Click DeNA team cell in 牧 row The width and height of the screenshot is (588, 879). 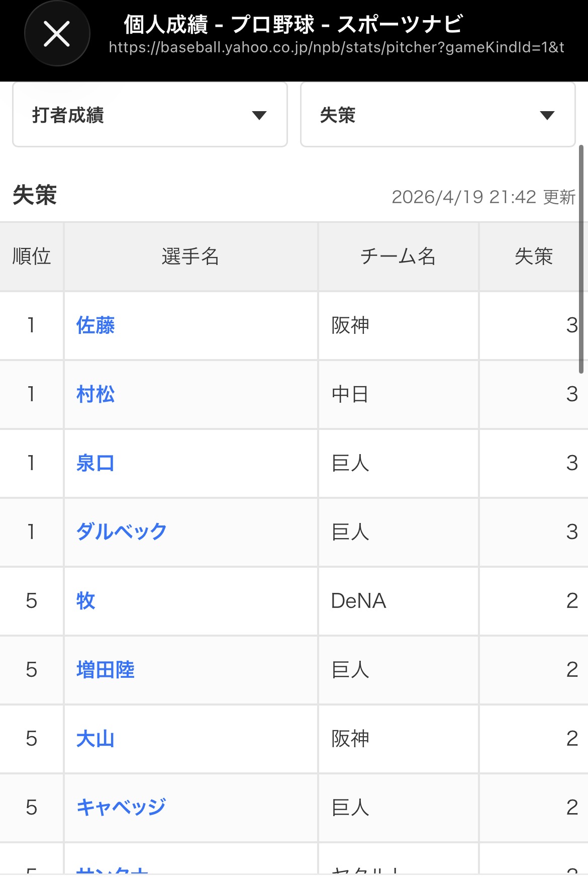pyautogui.click(x=359, y=601)
